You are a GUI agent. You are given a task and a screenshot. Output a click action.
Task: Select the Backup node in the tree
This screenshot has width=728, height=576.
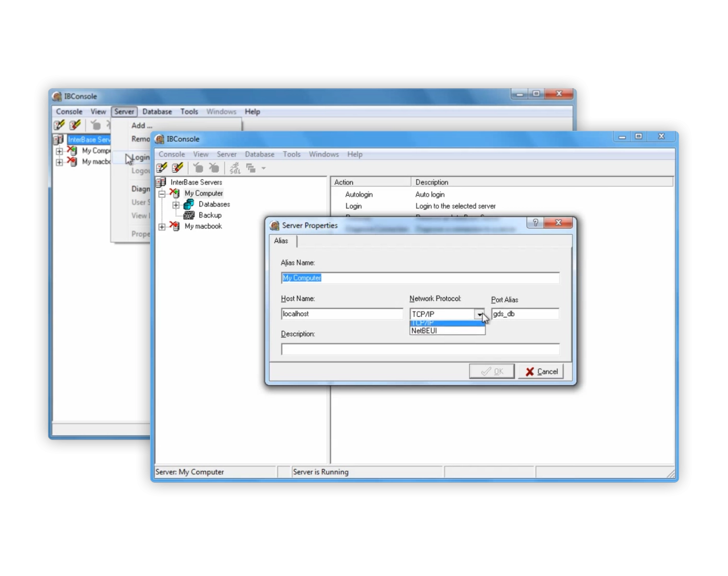coord(210,215)
